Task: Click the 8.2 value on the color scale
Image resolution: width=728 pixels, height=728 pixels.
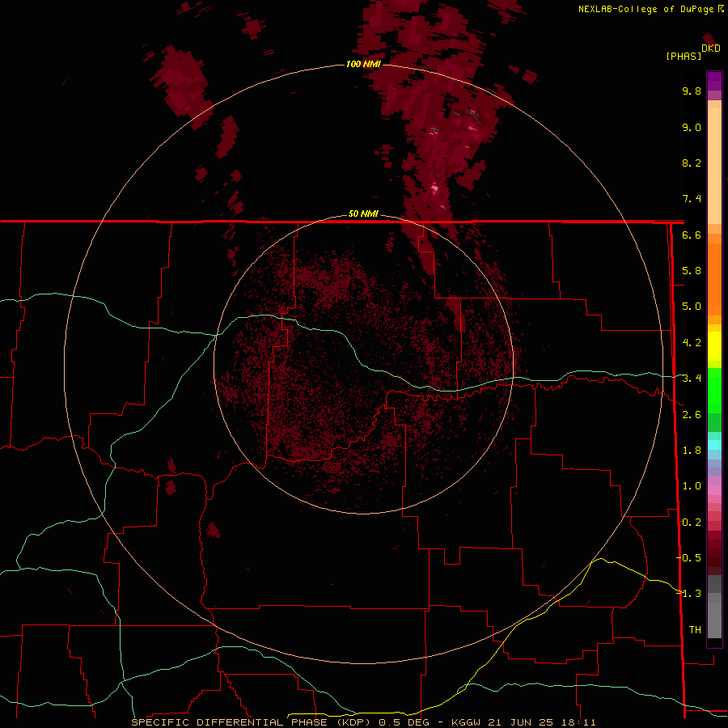Action: coord(692,163)
